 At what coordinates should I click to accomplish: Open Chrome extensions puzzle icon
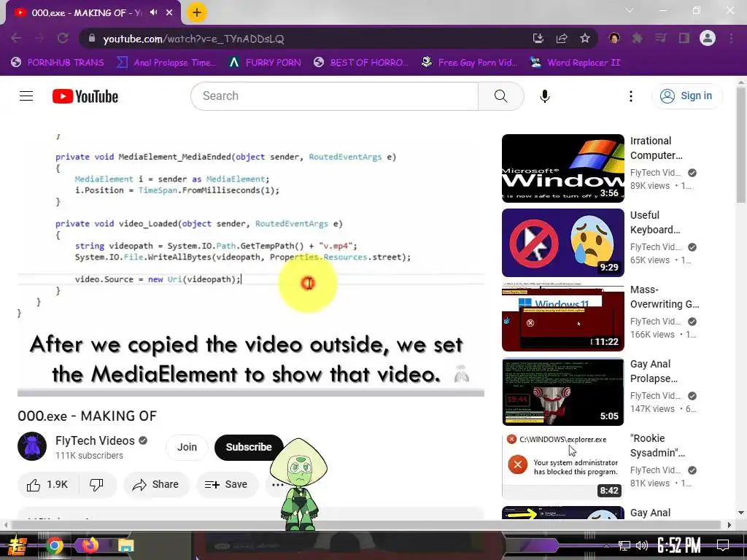[x=638, y=38]
